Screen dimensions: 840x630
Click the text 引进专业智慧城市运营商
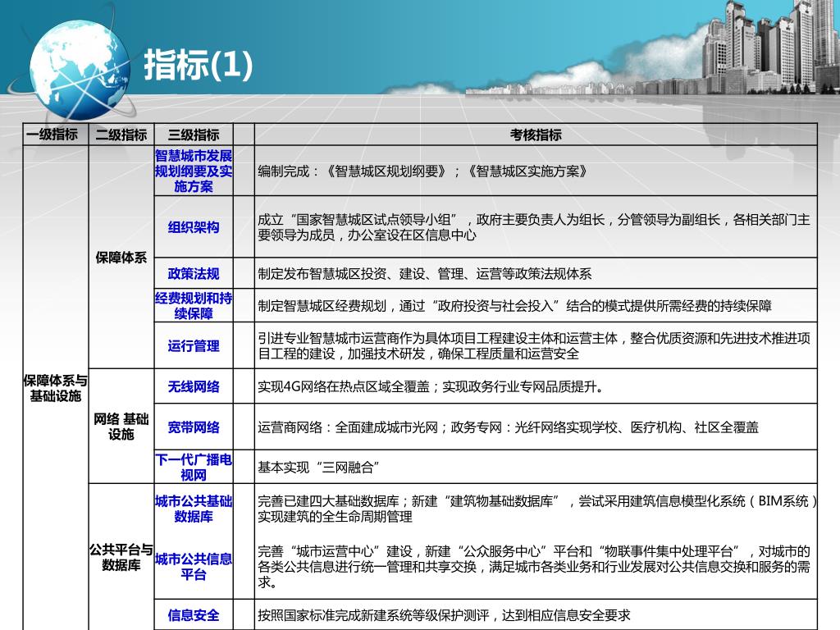(x=533, y=345)
